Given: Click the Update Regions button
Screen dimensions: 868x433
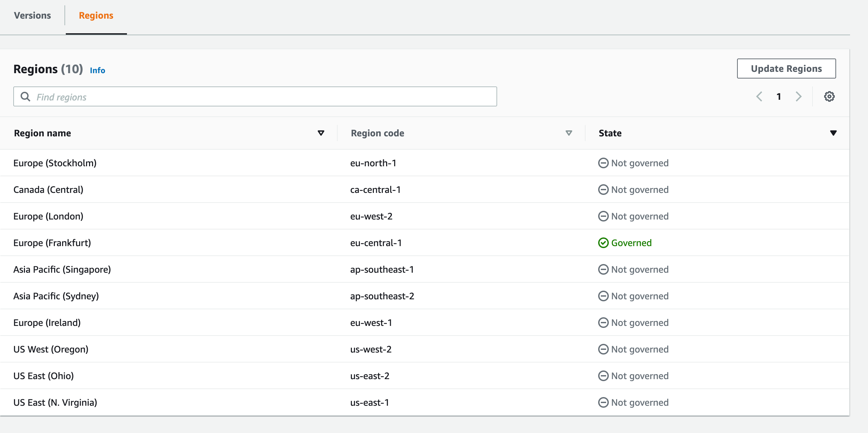Looking at the screenshot, I should (786, 69).
